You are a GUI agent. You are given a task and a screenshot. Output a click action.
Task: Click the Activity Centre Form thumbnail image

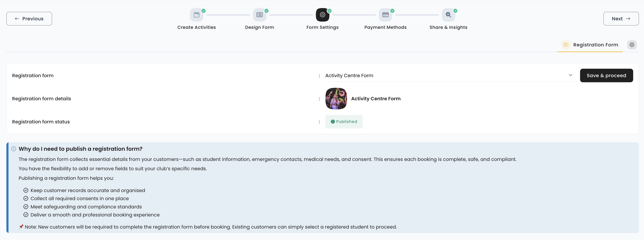[x=336, y=99]
